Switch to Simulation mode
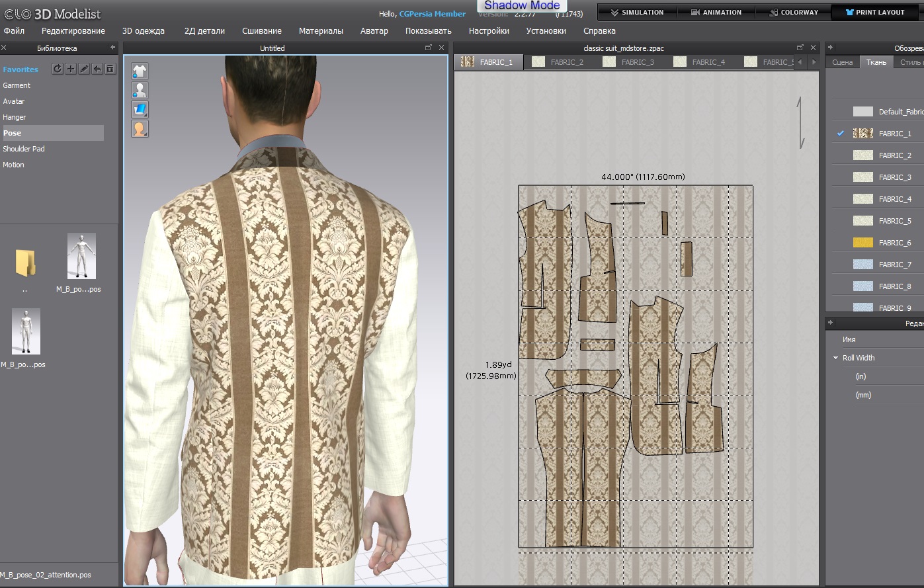The height and width of the screenshot is (588, 924). [x=637, y=12]
